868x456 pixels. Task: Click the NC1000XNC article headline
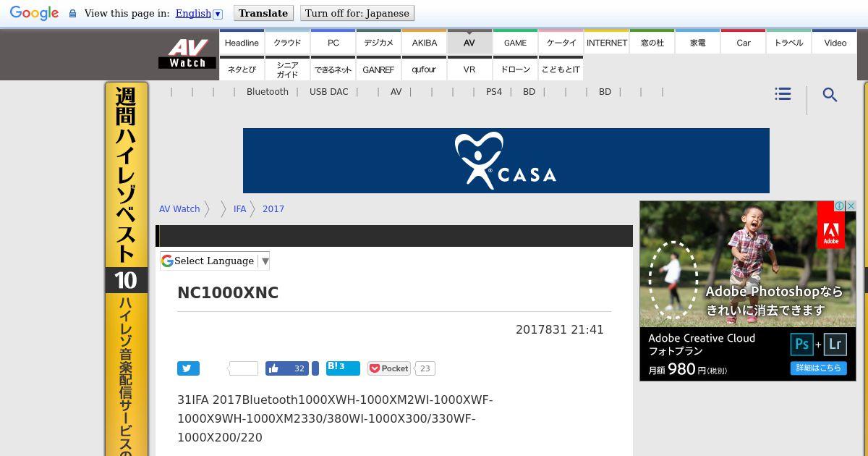click(x=228, y=293)
